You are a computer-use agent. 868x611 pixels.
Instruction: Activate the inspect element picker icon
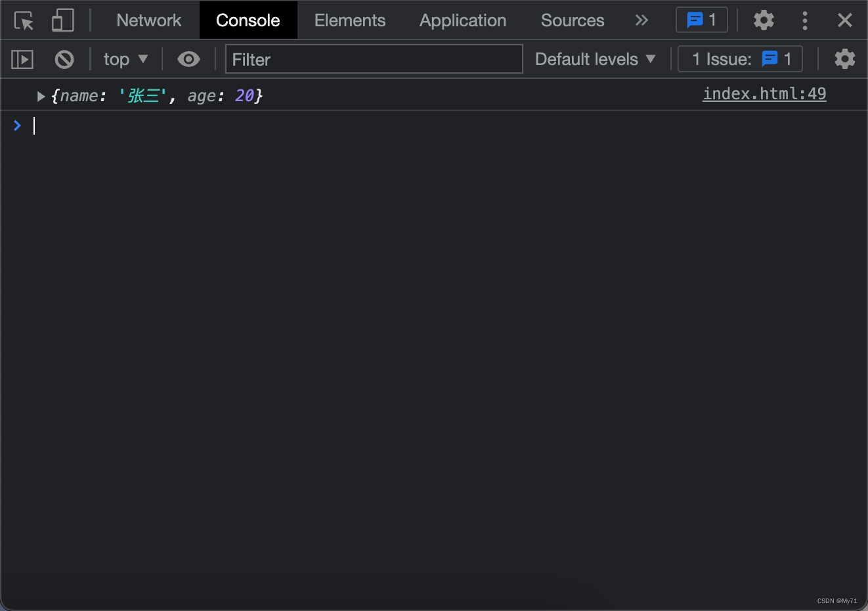24,21
